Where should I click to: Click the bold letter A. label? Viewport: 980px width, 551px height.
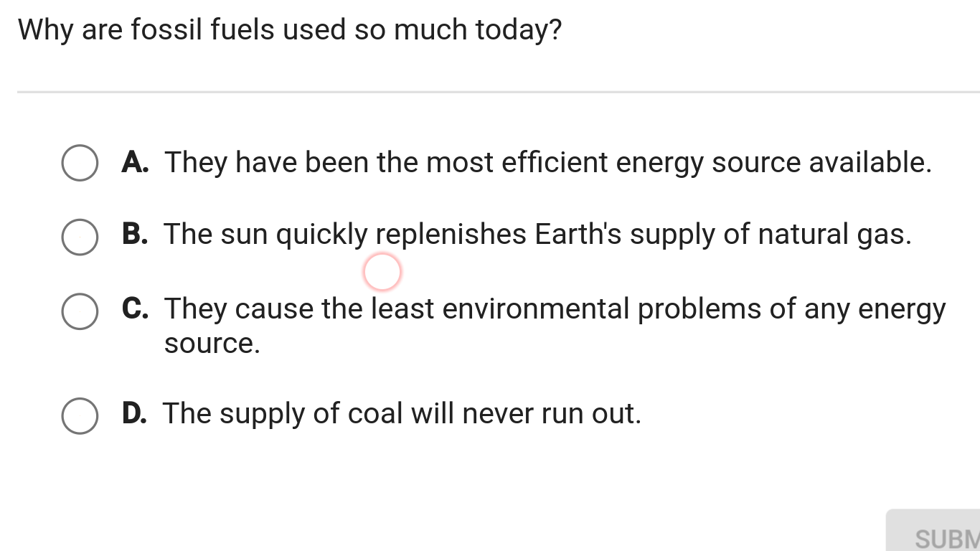point(136,162)
